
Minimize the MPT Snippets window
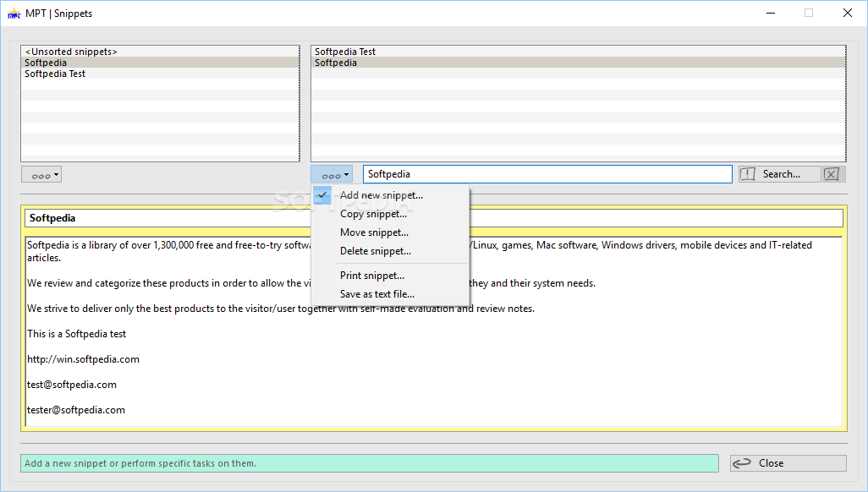[x=771, y=14]
